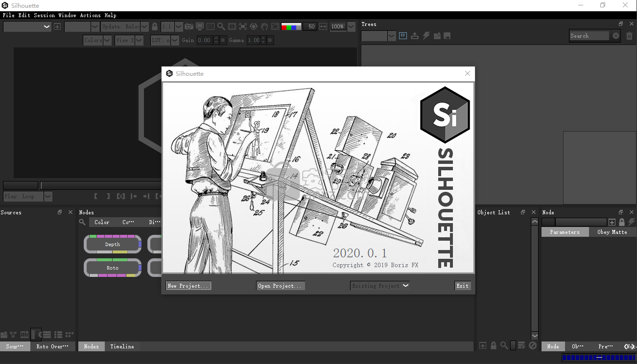
Task: Toggle the viewer lock icon
Action: (x=155, y=26)
